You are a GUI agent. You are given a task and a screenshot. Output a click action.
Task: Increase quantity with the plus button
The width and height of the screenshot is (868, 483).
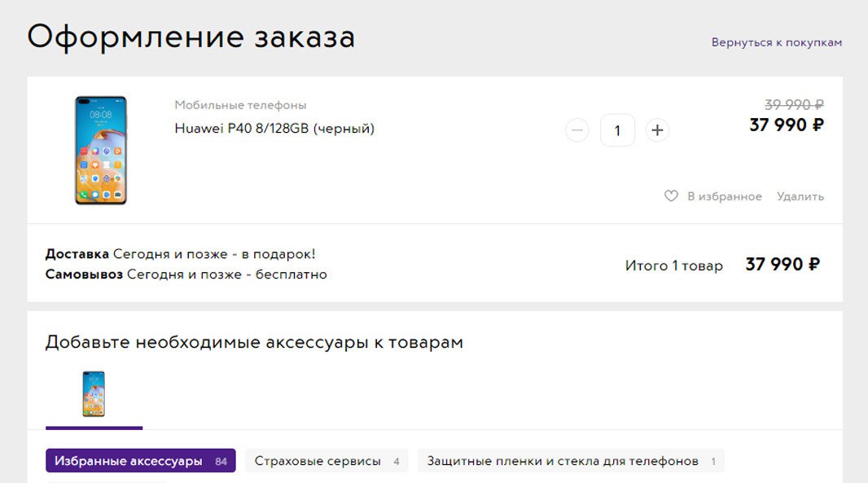(657, 130)
